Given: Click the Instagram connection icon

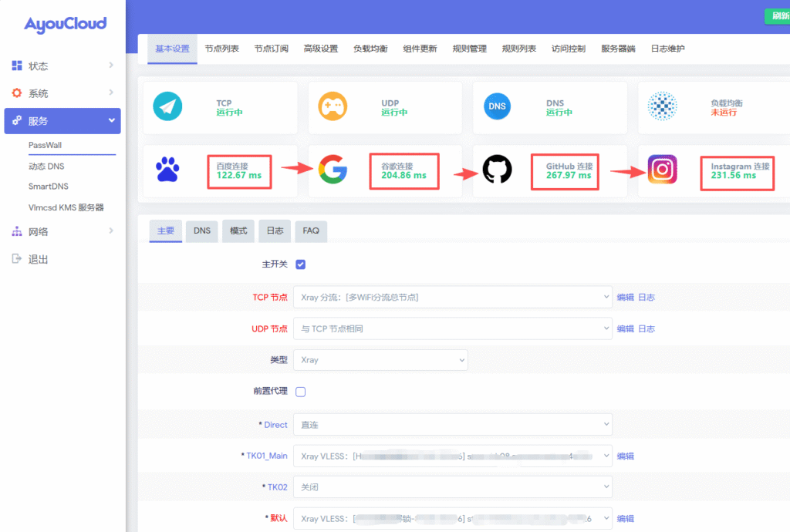Looking at the screenshot, I should (x=662, y=169).
